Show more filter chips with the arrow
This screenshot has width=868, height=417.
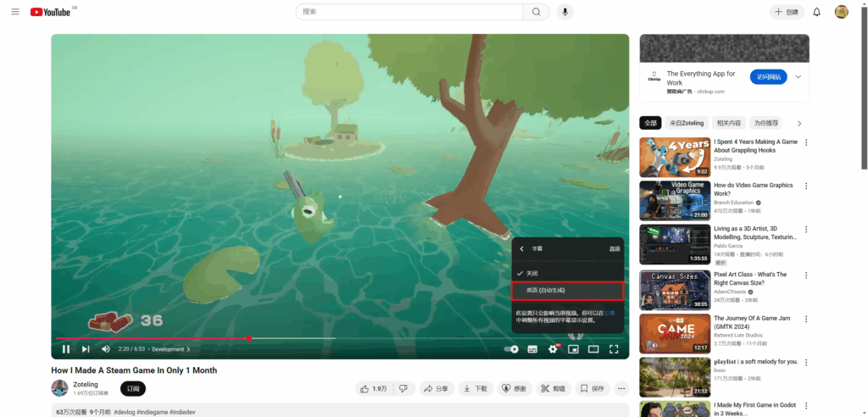799,123
